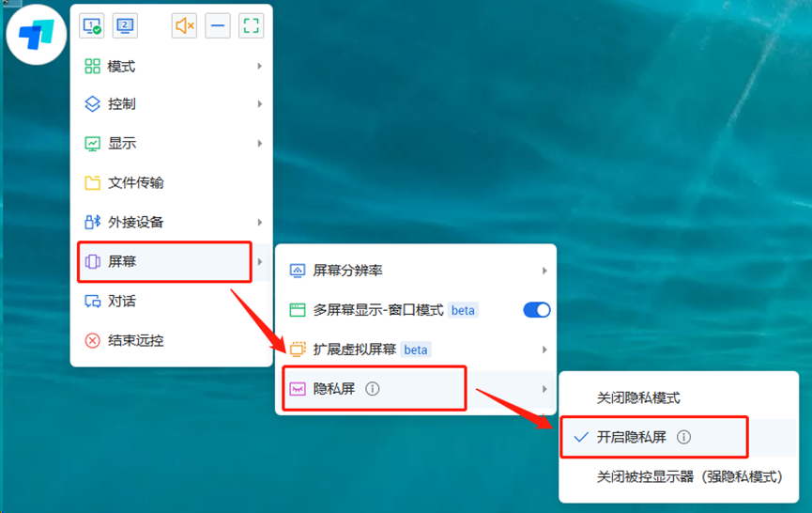Viewport: 812px width, 513px height.
Task: Click the 扩展虚拟屏幕 orange icon
Action: (x=298, y=350)
